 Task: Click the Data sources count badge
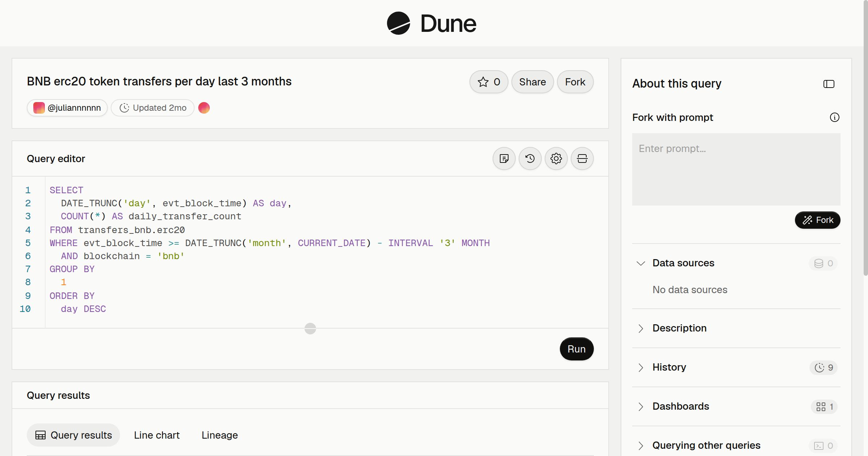(x=823, y=263)
